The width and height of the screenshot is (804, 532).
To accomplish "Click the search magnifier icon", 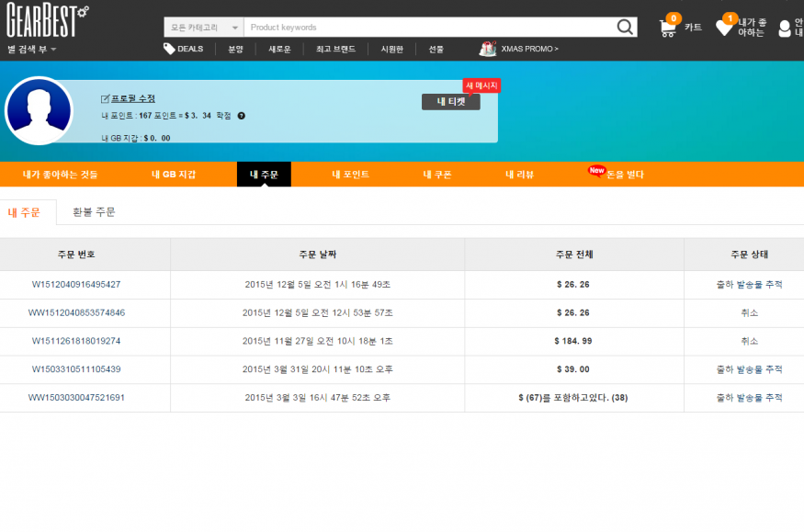I will (626, 28).
